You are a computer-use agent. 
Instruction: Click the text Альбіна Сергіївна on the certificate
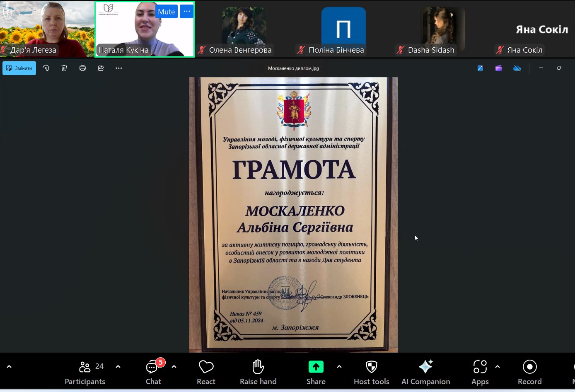[295, 227]
